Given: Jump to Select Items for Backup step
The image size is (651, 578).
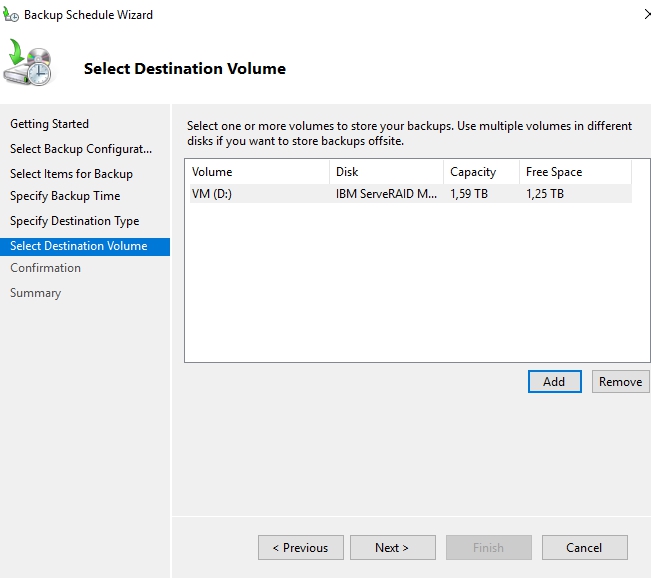Looking at the screenshot, I should pyautogui.click(x=71, y=174).
